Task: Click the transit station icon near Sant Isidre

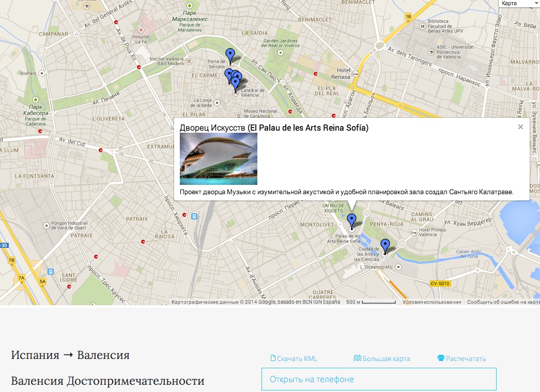Action: click(51, 272)
